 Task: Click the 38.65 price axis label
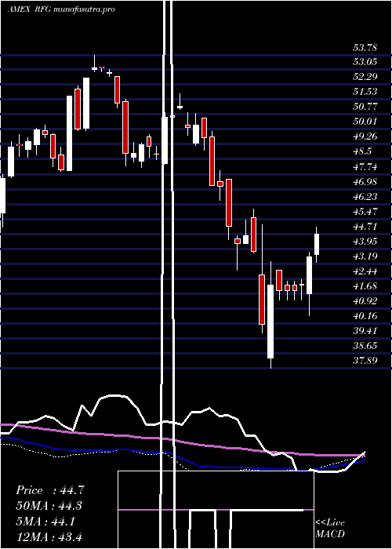[x=365, y=346]
